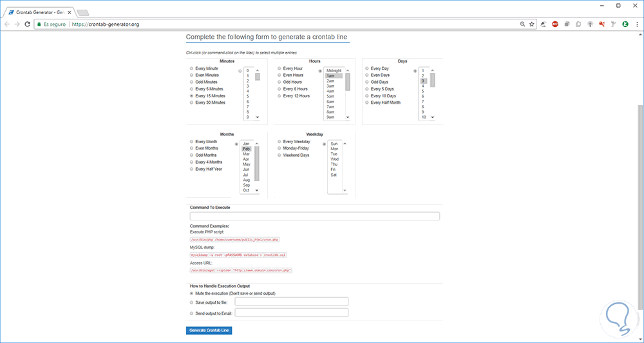
Task: Click the Weekday list down arrow
Action: [345, 190]
